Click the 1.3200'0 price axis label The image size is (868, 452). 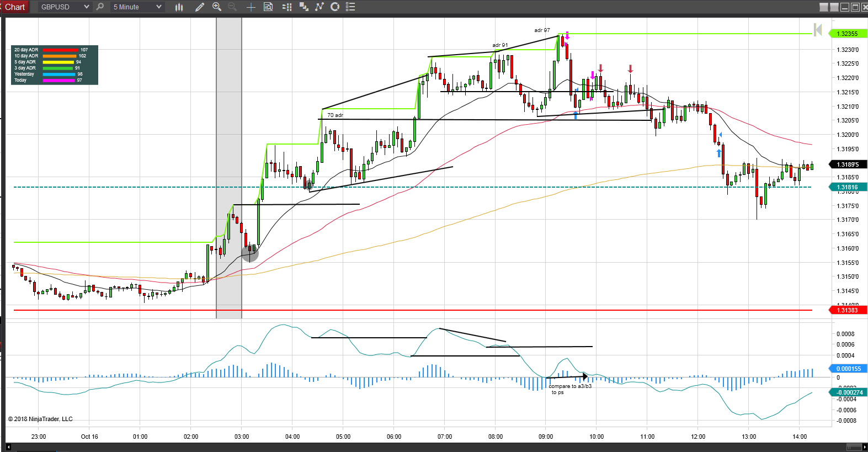(848, 135)
